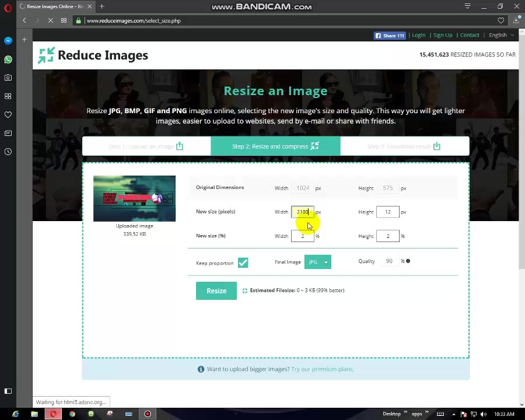525x420 pixels.
Task: Click the original dimensions height field
Action: (388, 188)
